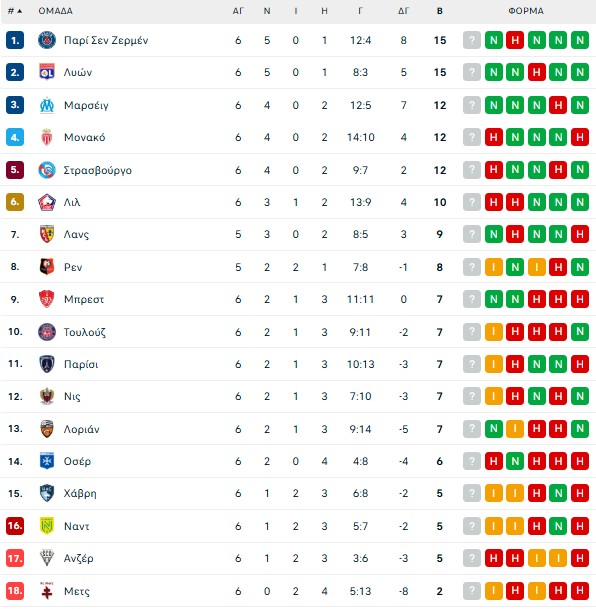This screenshot has height=609, width=596.
Task: Click the Lille club crest
Action: pos(47,202)
